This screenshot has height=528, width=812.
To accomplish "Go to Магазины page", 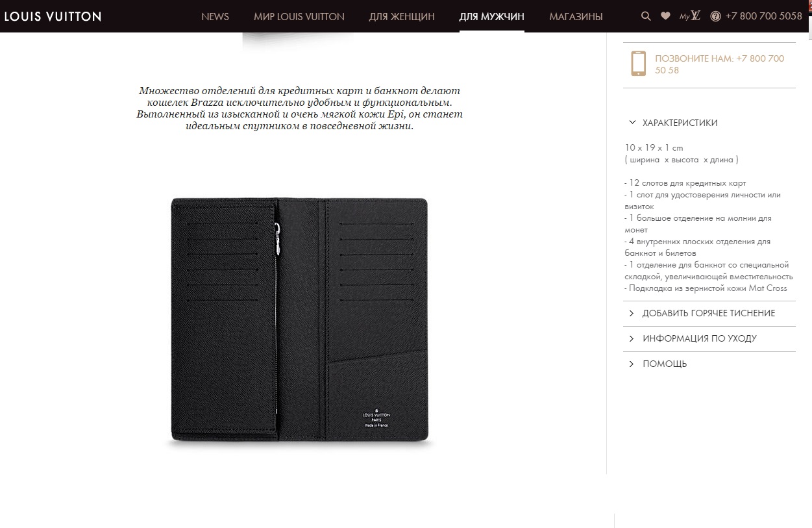I will click(576, 16).
